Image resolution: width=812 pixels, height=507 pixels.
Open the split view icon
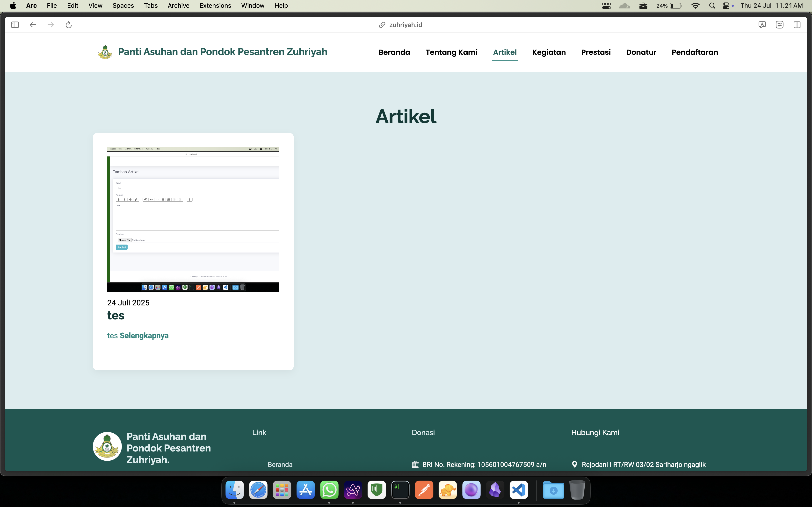(797, 25)
